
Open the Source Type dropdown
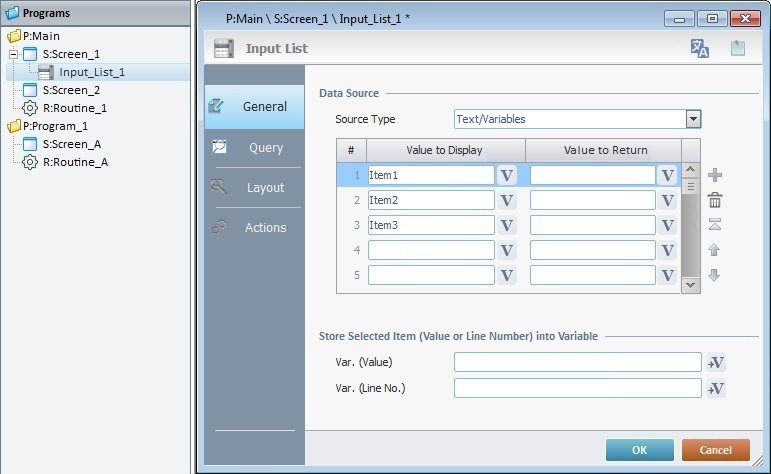(x=693, y=119)
